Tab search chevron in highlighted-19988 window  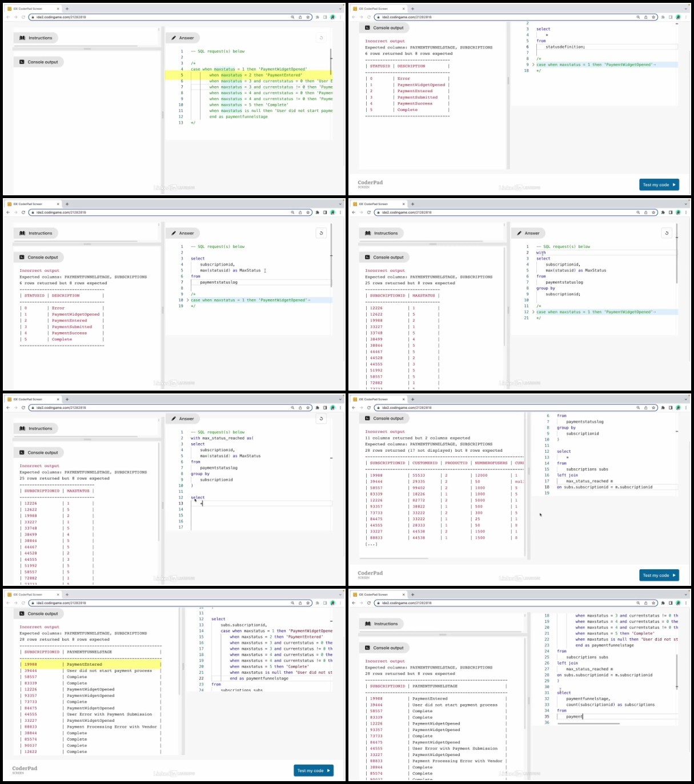(x=340, y=594)
